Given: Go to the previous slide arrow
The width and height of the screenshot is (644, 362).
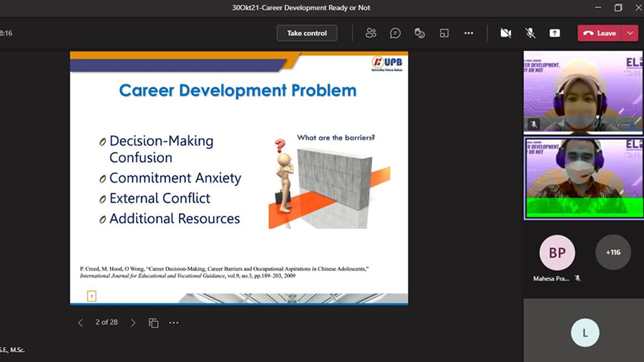Looking at the screenshot, I should [x=80, y=323].
